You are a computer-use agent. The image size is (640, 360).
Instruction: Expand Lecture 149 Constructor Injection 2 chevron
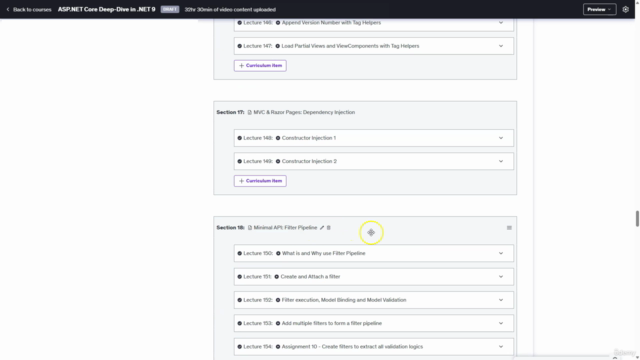pos(501,161)
